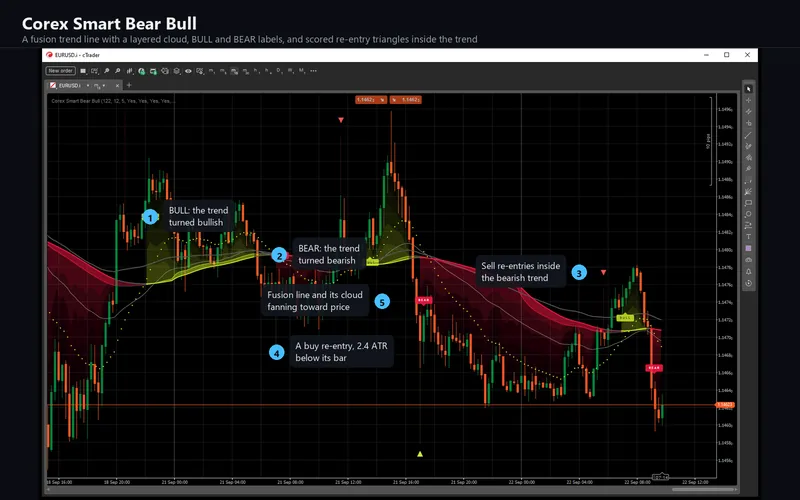Switch to the EURUSD.i chart tab
Viewport: 800px width, 500px height.
[69, 85]
